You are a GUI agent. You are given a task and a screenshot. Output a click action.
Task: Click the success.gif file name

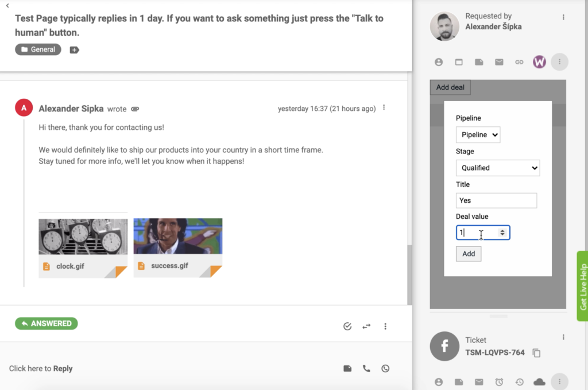(169, 265)
